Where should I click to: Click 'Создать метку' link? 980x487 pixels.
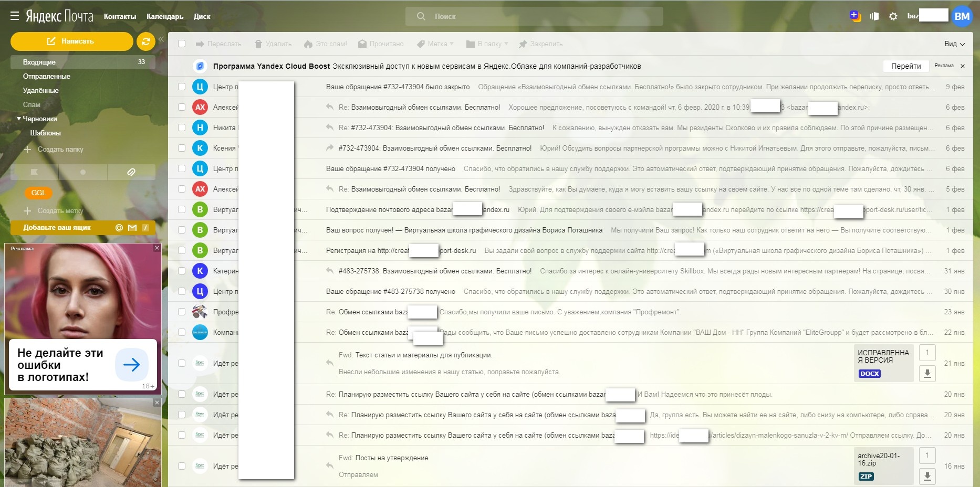[x=54, y=211]
